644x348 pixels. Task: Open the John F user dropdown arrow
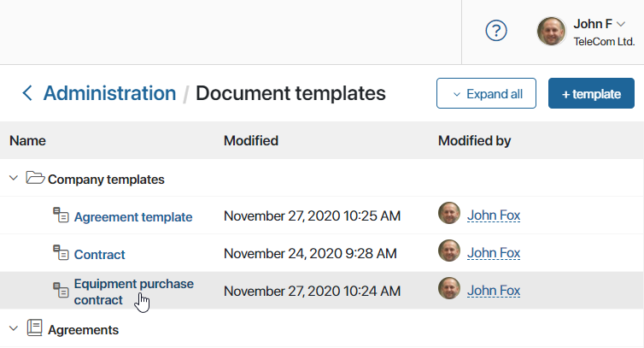click(621, 24)
